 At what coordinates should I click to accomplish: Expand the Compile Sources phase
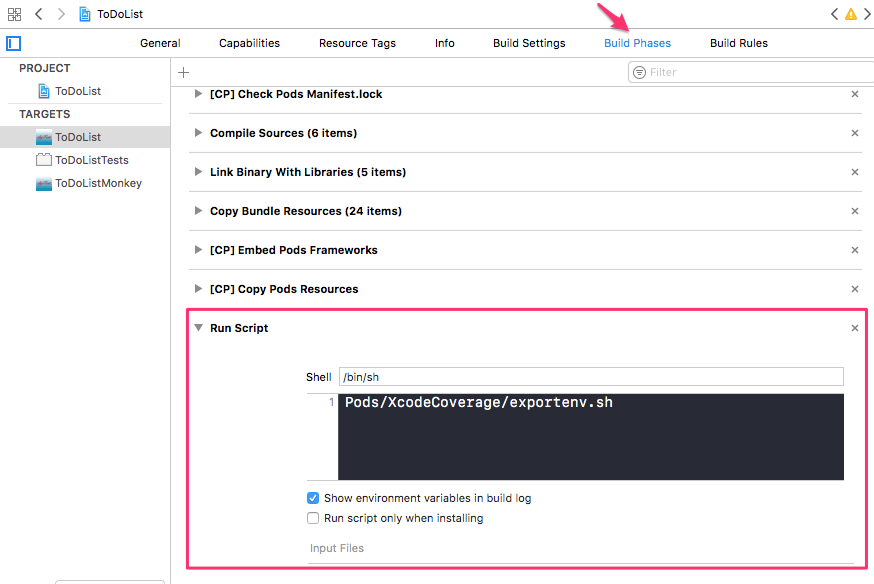(198, 133)
